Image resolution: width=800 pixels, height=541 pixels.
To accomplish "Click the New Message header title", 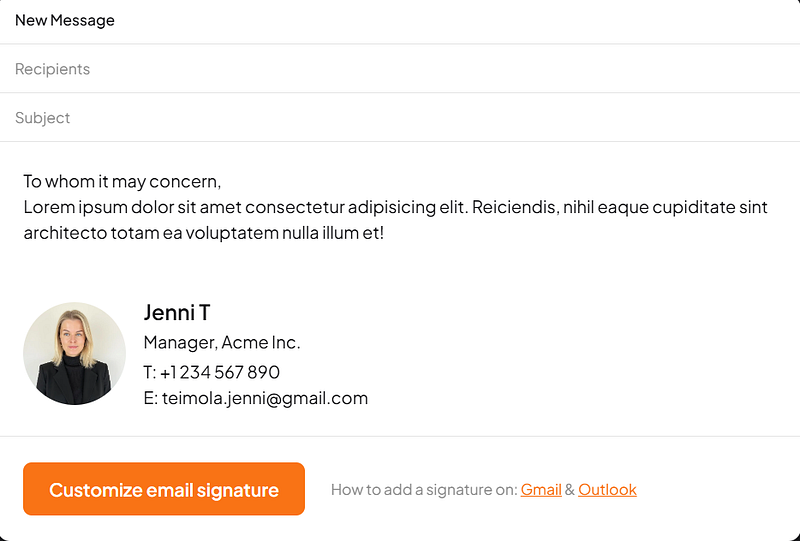I will [65, 20].
